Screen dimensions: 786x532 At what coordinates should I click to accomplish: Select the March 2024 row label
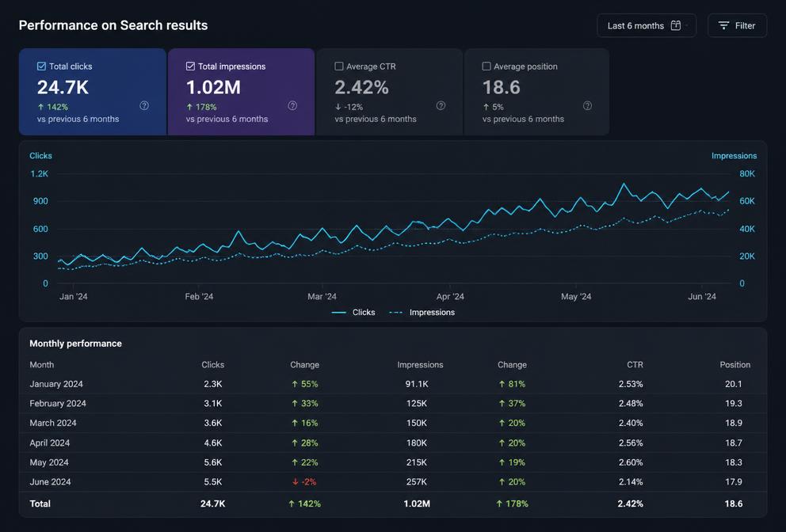pyautogui.click(x=53, y=423)
